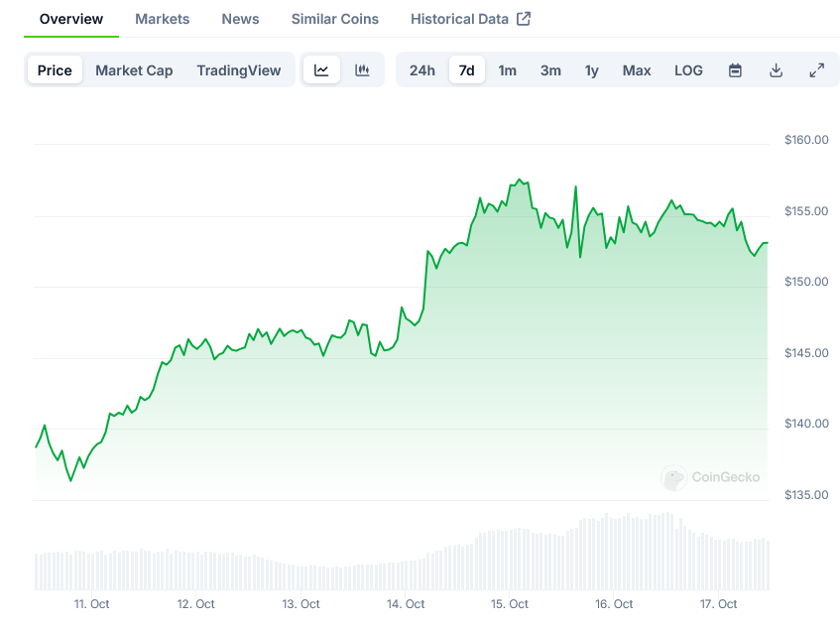Select the 24h time range

coord(422,70)
